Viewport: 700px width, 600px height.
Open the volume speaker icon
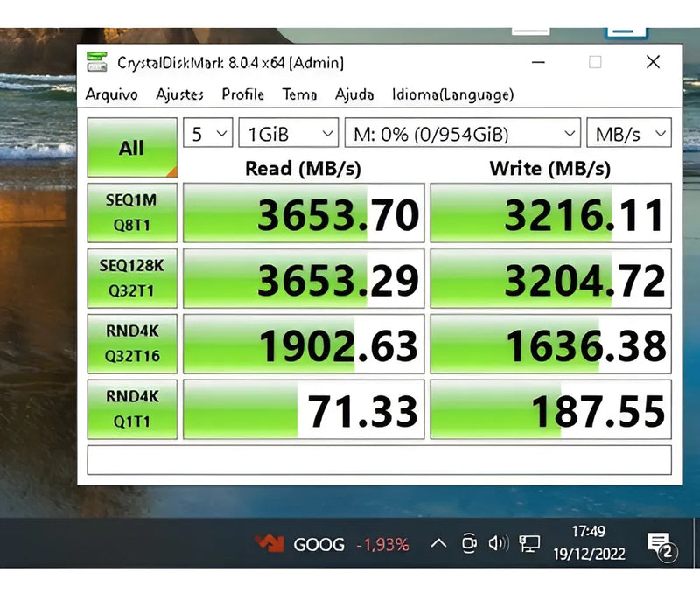click(x=498, y=544)
